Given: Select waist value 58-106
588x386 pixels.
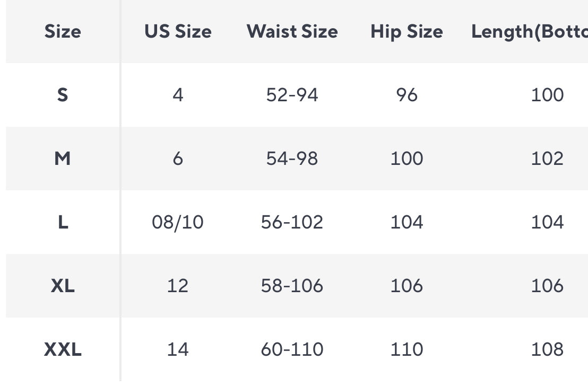Looking at the screenshot, I should pos(292,286).
